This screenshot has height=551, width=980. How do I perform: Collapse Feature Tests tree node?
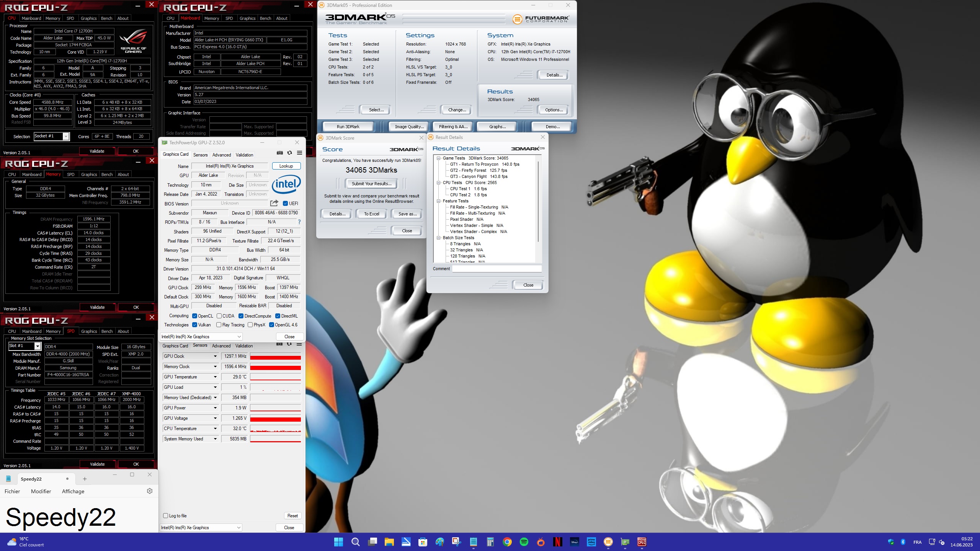(439, 201)
